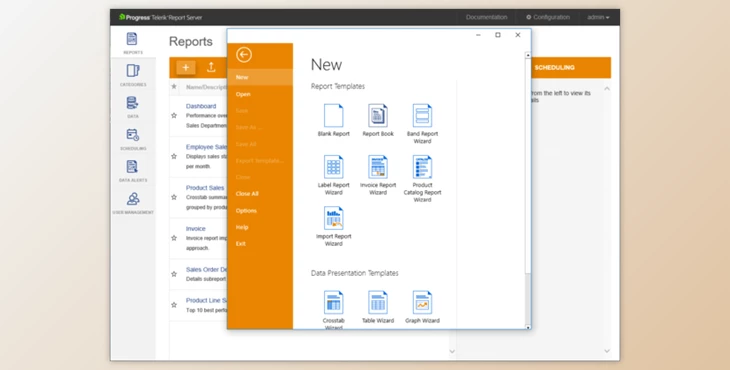This screenshot has width=730, height=370.
Task: Select New in the orange file menu
Action: [260, 77]
